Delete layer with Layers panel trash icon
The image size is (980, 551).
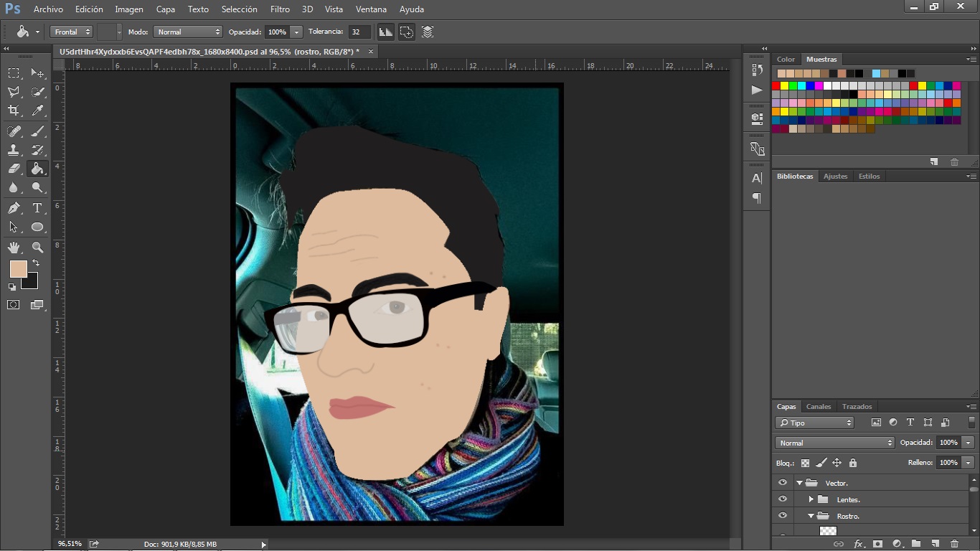click(x=954, y=544)
